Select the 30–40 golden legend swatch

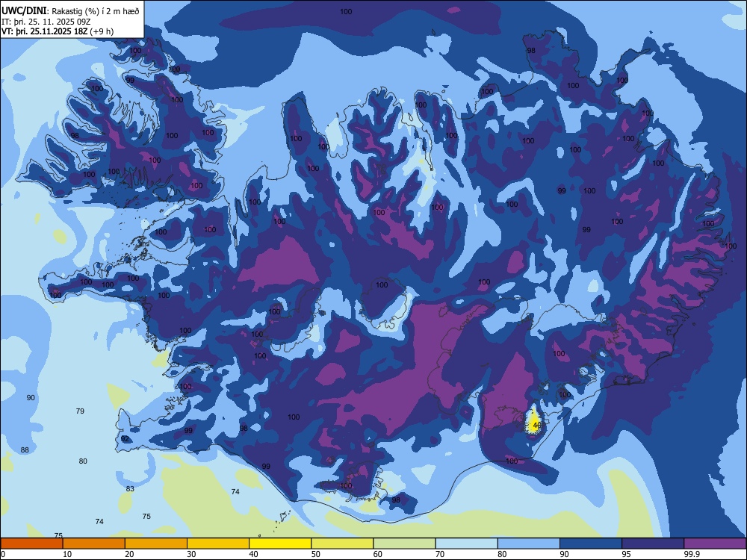point(218,544)
